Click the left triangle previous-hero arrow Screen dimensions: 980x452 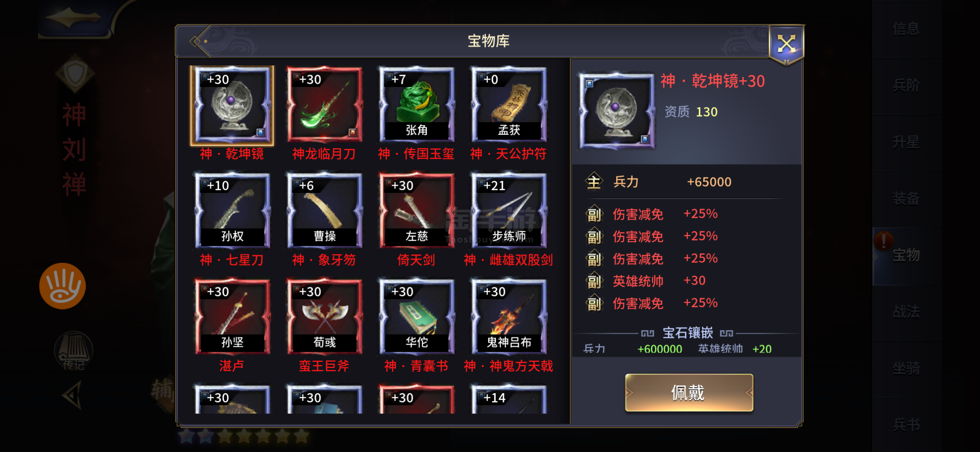click(x=72, y=396)
